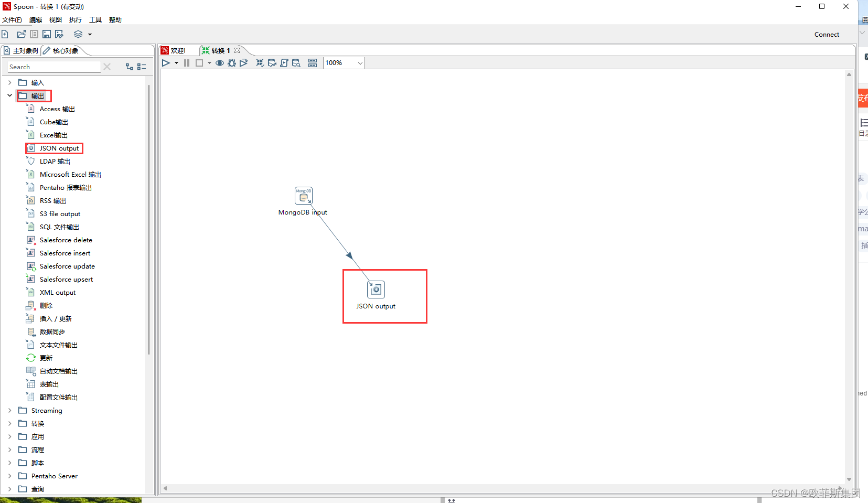
Task: Open the 工具 menu
Action: click(x=95, y=20)
